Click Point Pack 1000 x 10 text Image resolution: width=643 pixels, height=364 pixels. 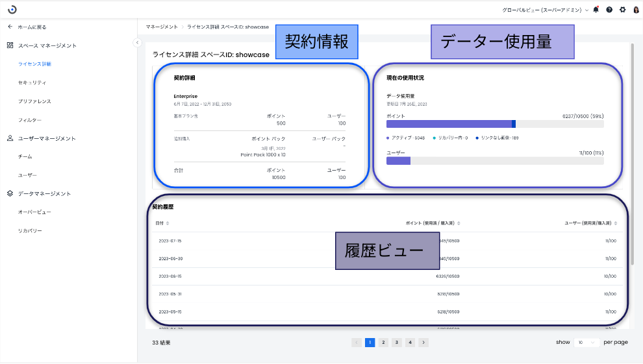[263, 155]
